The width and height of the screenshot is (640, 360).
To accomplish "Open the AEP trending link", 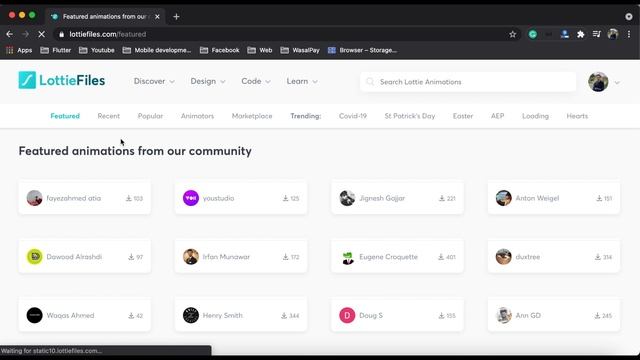I will pyautogui.click(x=498, y=116).
